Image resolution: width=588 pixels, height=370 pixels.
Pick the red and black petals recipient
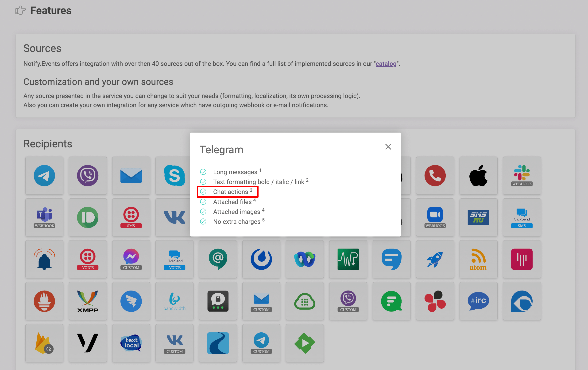(x=435, y=301)
